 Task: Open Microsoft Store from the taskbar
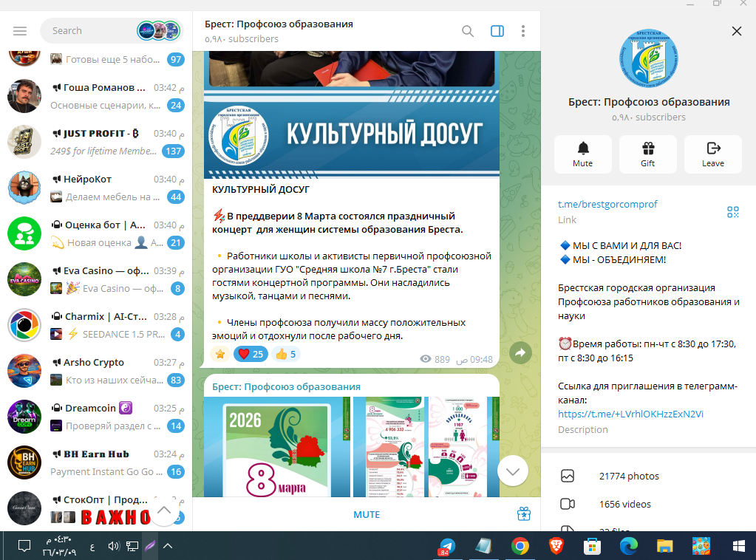(x=592, y=547)
